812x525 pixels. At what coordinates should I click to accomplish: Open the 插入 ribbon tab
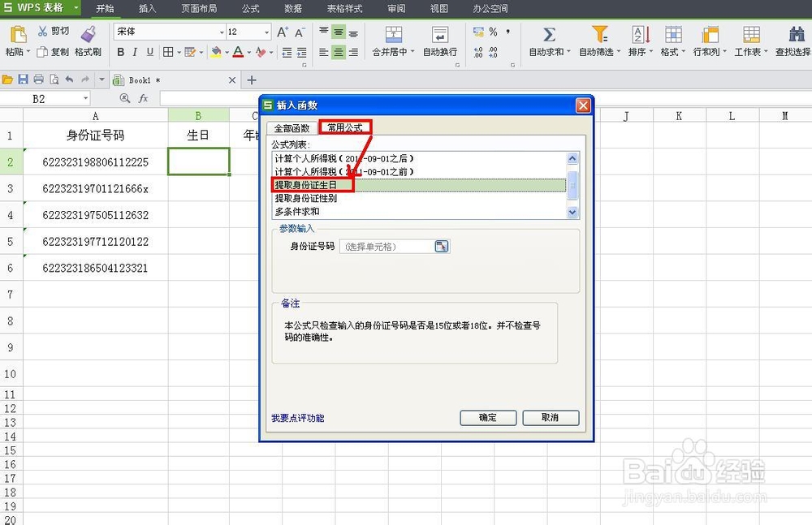click(x=147, y=9)
